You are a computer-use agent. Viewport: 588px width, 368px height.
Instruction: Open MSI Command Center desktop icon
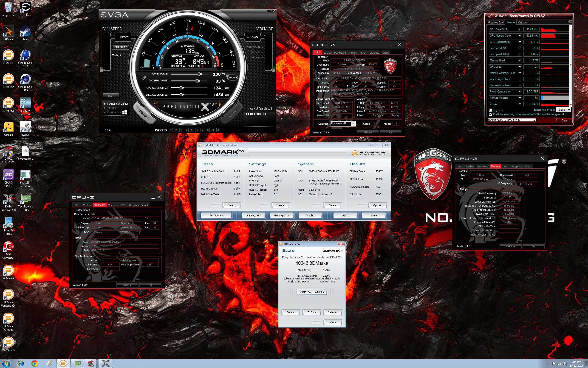(x=8, y=250)
